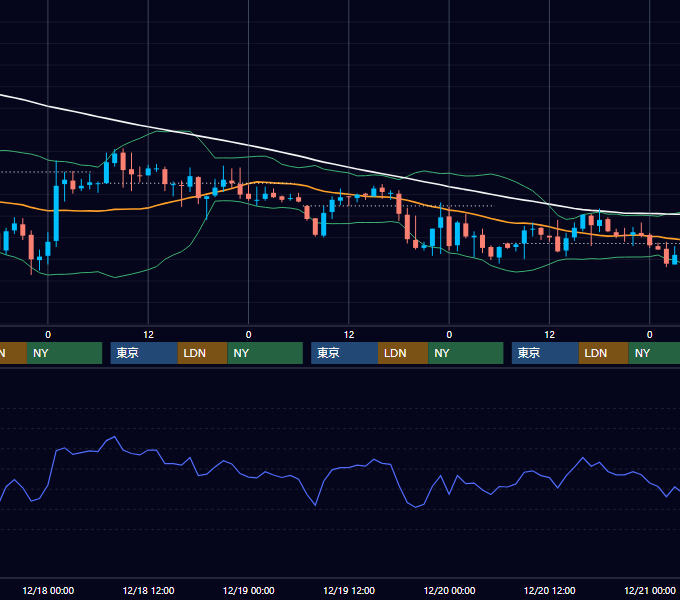Click the NY session bar spanning 12/18 00:00
Screen dimensions: 680x600
click(64, 353)
